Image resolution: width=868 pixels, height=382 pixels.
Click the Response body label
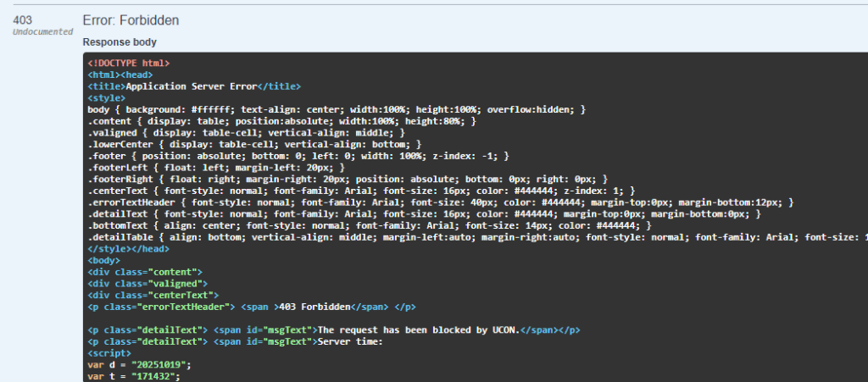coord(119,42)
